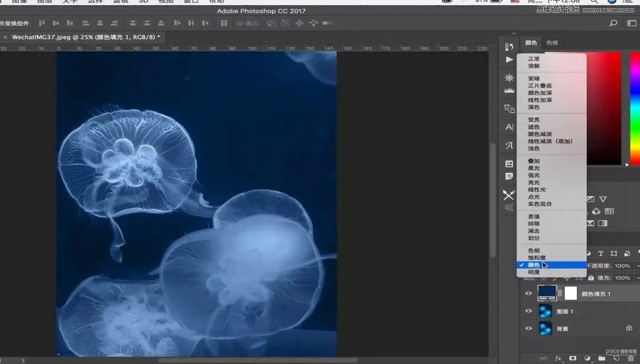This screenshot has height=364, width=640.
Task: Create a new group folder icon
Action: click(x=601, y=358)
